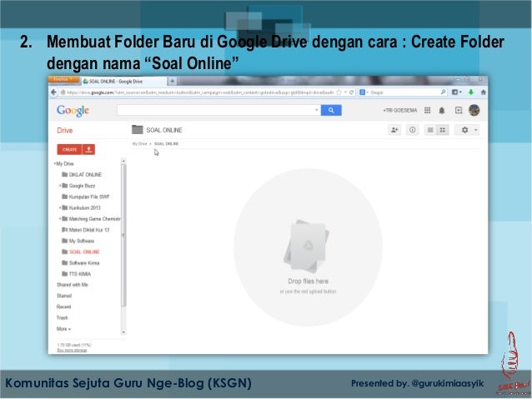
Task: Reload the page
Action: pyautogui.click(x=352, y=92)
